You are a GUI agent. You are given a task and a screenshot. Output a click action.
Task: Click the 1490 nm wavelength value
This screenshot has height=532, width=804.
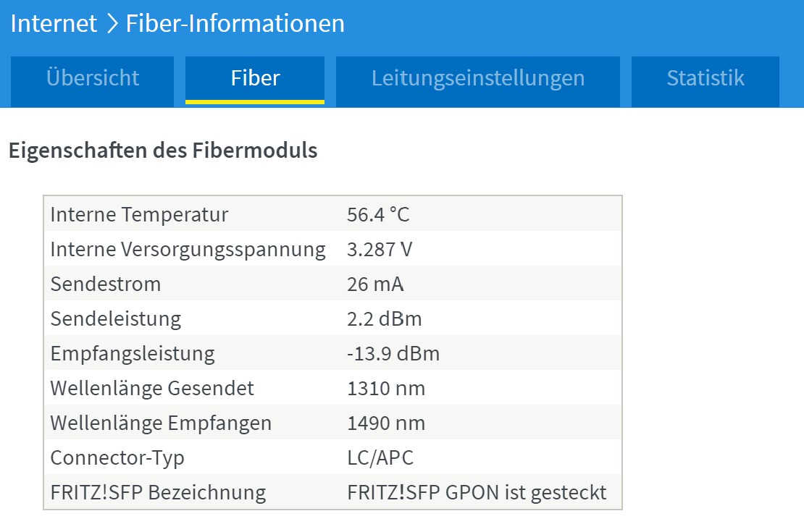coord(386,423)
